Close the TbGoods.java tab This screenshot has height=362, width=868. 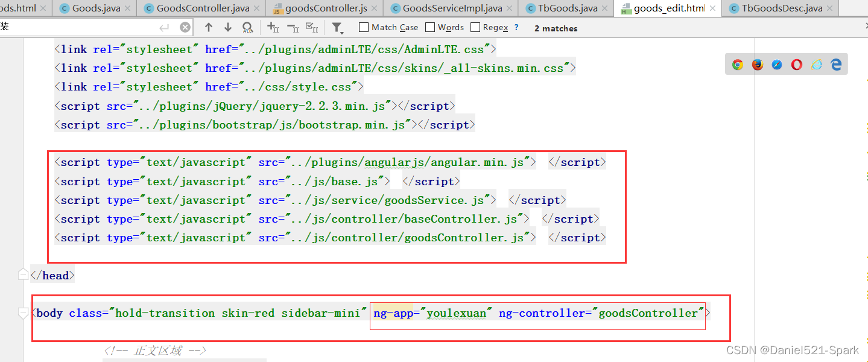(606, 8)
